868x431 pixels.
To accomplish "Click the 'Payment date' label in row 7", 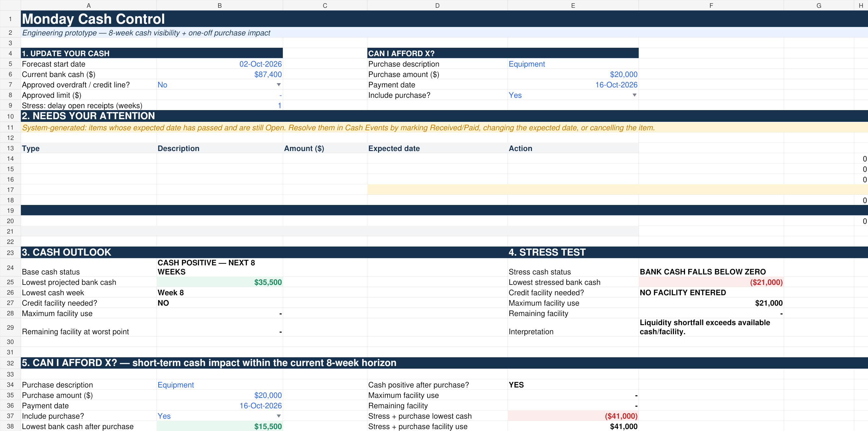I will tap(391, 85).
